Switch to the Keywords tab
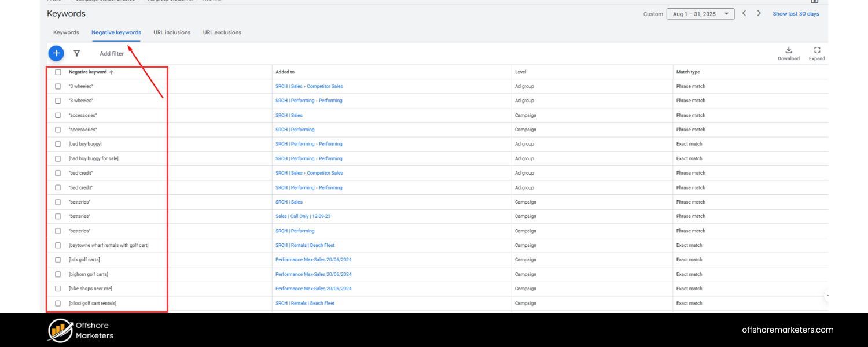 [x=66, y=32]
